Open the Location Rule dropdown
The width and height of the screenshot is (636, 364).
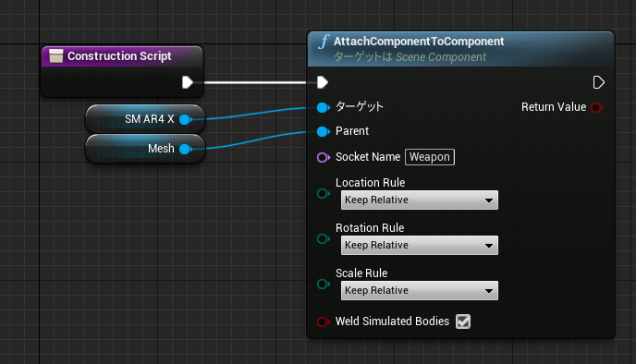point(420,200)
